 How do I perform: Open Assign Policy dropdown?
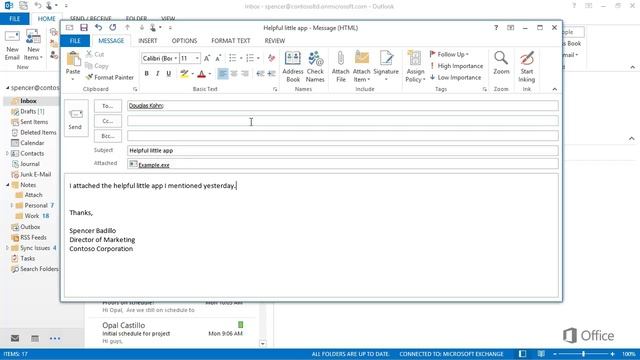click(415, 67)
